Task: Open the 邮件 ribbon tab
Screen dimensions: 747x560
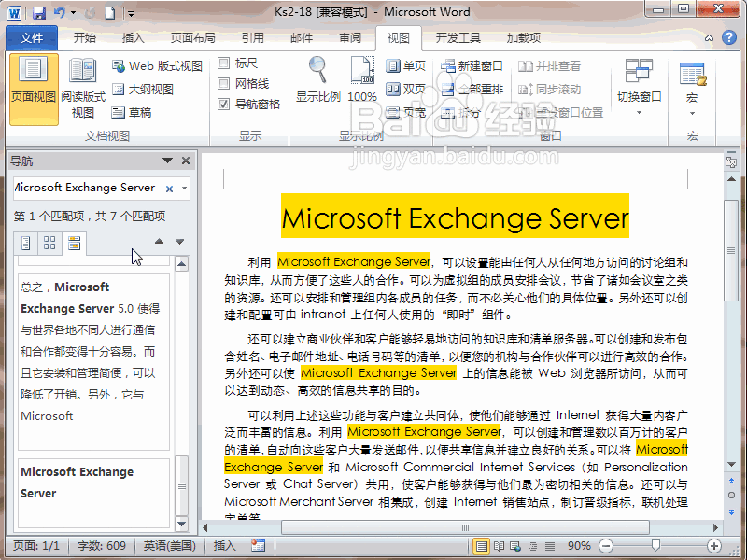Action: pos(302,38)
